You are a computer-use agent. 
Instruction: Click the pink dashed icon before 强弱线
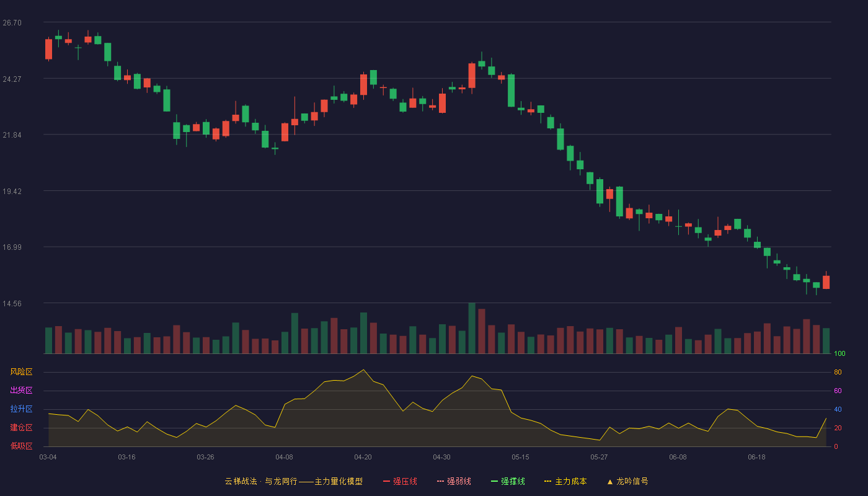click(x=441, y=481)
